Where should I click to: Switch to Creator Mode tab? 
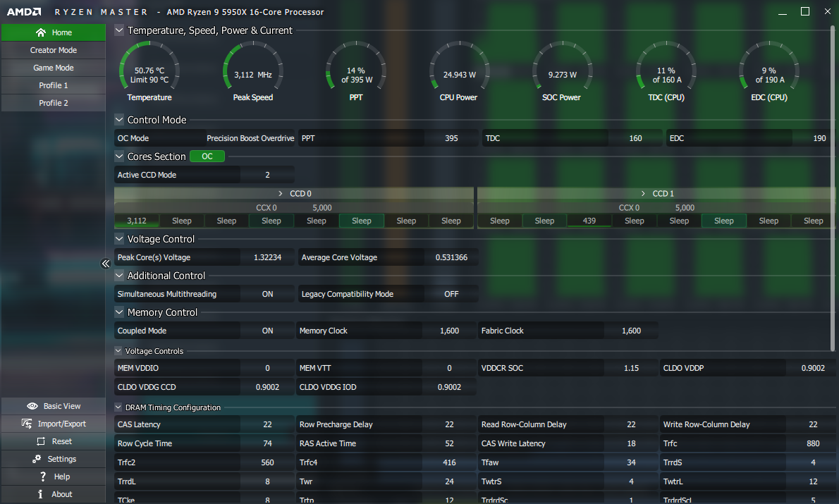pos(54,50)
